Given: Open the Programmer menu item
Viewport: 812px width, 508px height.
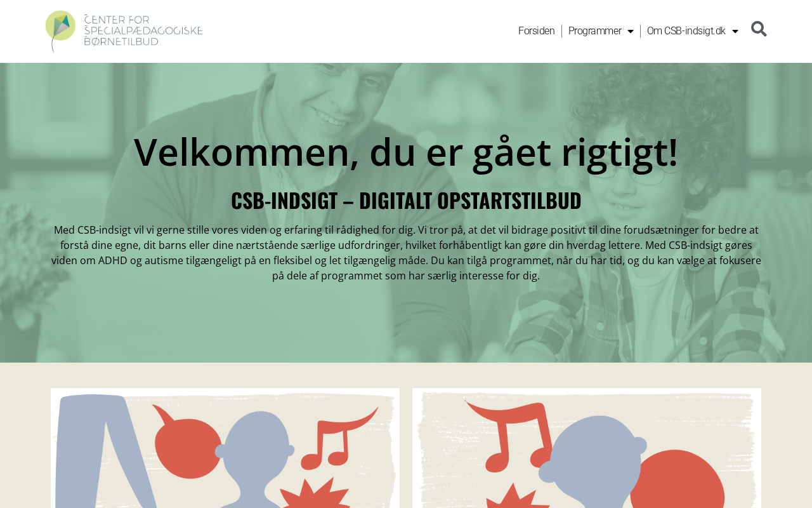Looking at the screenshot, I should pos(595,31).
